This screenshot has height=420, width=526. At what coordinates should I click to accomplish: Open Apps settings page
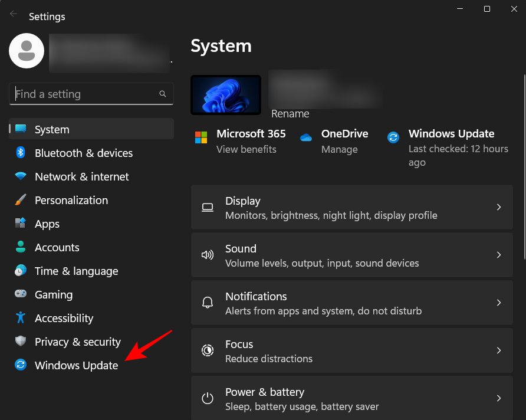91,224
